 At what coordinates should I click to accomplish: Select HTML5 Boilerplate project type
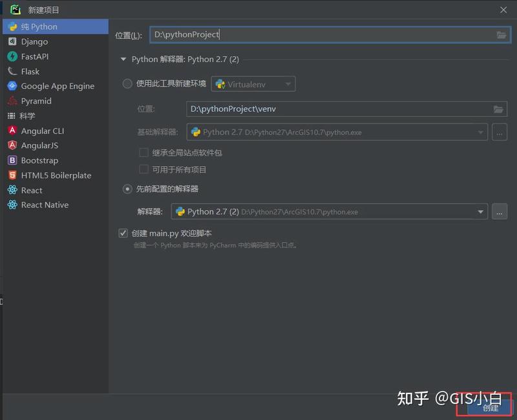[x=56, y=175]
